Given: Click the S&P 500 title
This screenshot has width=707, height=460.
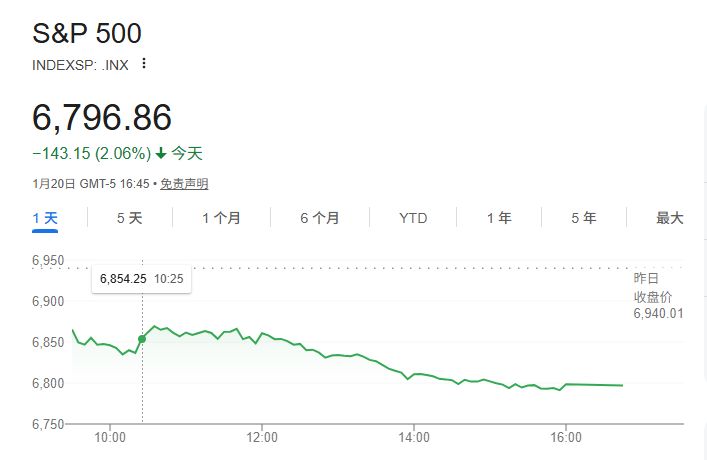Looking at the screenshot, I should (x=87, y=33).
